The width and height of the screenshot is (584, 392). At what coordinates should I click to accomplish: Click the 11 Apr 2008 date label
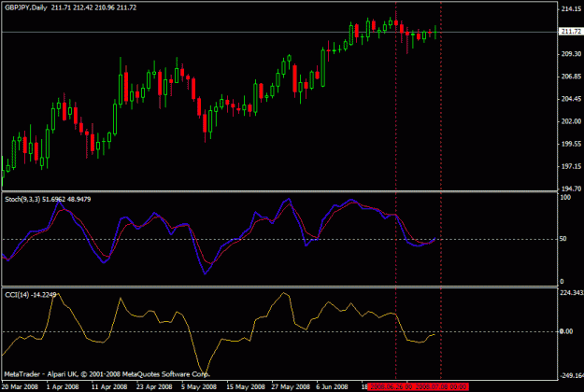pyautogui.click(x=109, y=386)
